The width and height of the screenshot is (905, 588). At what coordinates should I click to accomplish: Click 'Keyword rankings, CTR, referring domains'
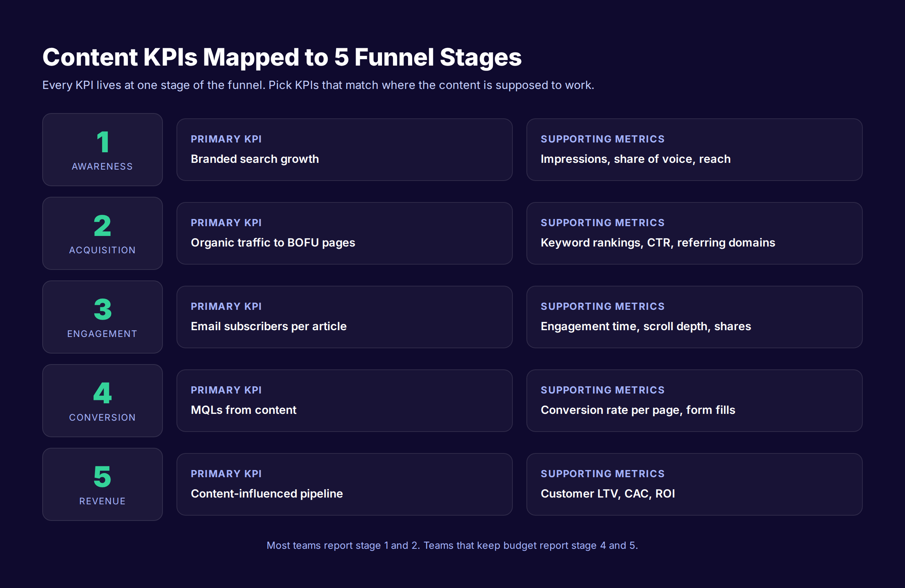(658, 242)
